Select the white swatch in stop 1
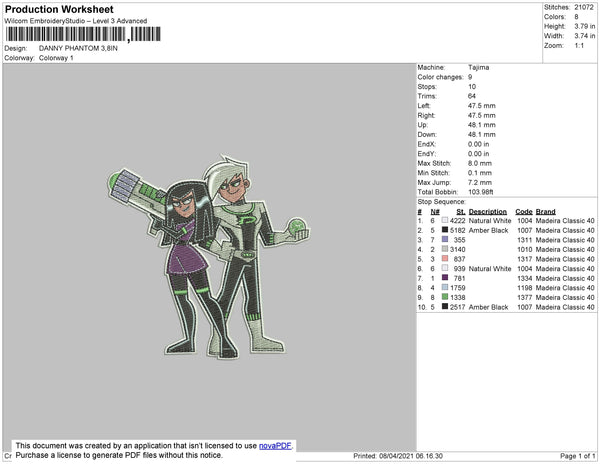This screenshot has height=464, width=600. [445, 220]
